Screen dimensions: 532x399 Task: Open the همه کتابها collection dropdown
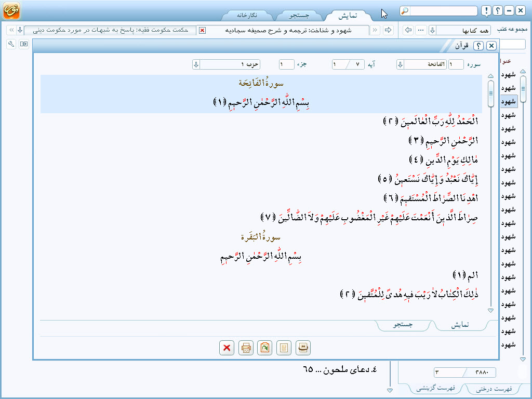[x=432, y=30]
